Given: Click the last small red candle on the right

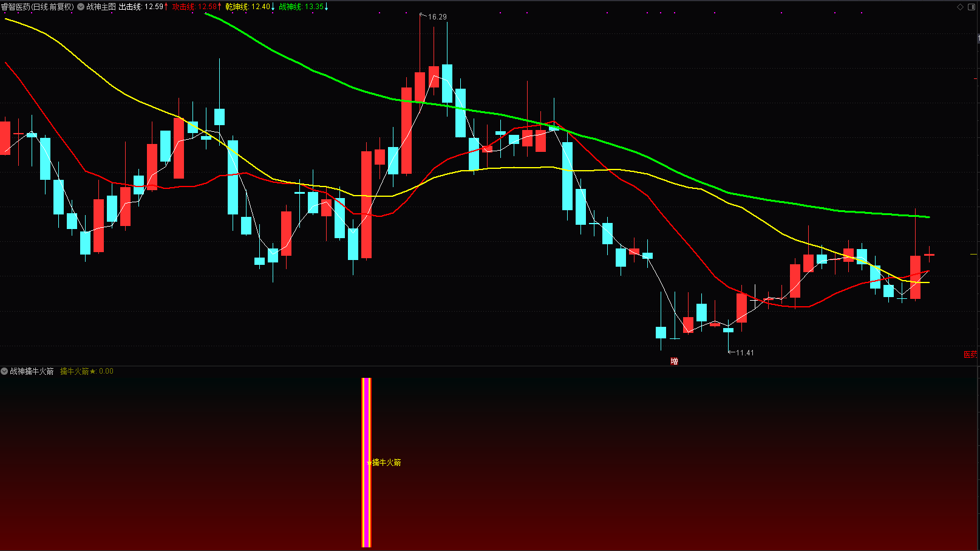Looking at the screenshot, I should point(929,255).
